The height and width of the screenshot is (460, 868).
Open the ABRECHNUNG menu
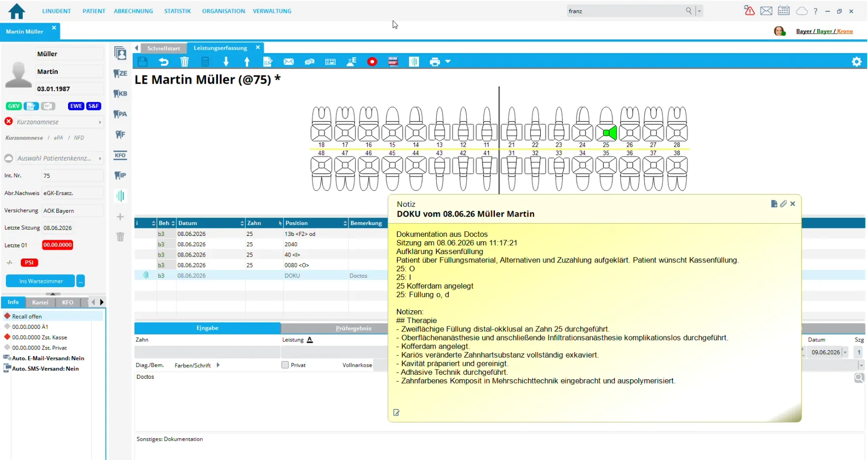click(133, 11)
